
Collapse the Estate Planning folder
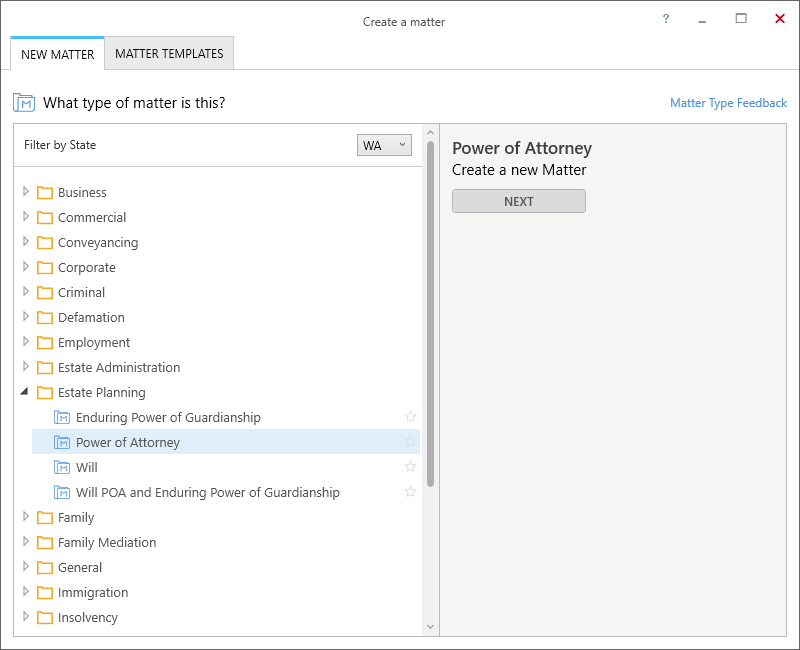[24, 392]
